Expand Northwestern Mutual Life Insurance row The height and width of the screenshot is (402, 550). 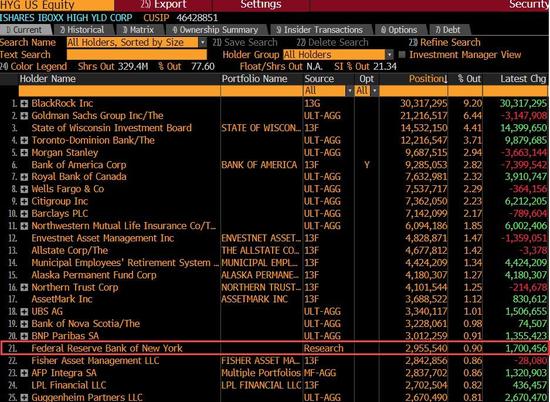[x=24, y=226]
